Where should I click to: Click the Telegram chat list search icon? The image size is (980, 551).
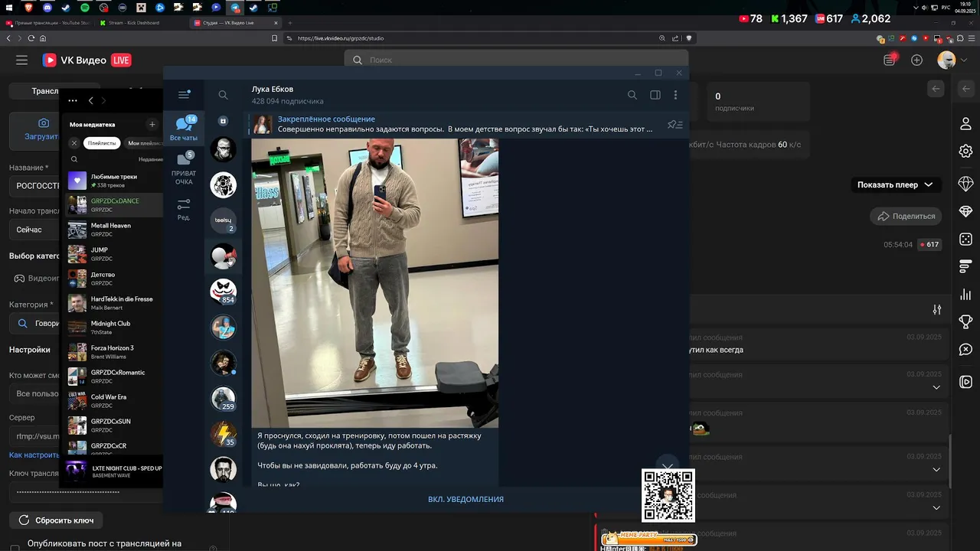[223, 95]
